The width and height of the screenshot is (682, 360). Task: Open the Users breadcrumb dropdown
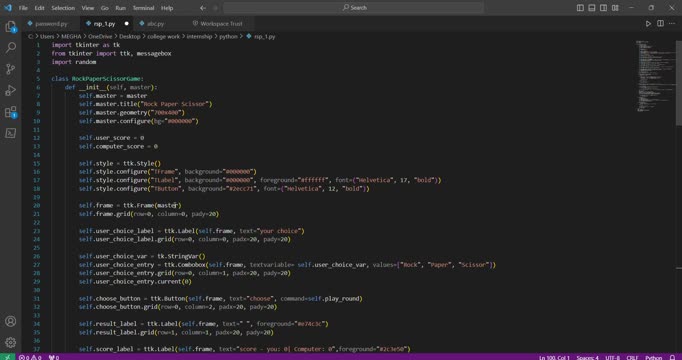(47, 37)
